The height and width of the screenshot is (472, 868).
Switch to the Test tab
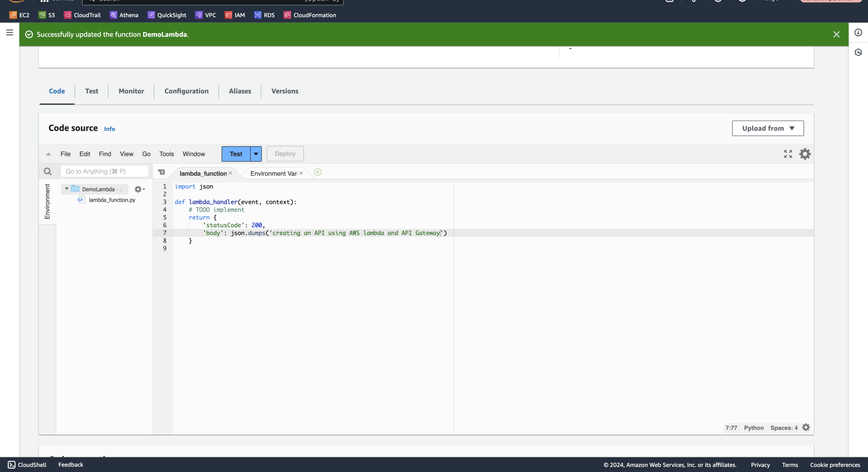92,91
